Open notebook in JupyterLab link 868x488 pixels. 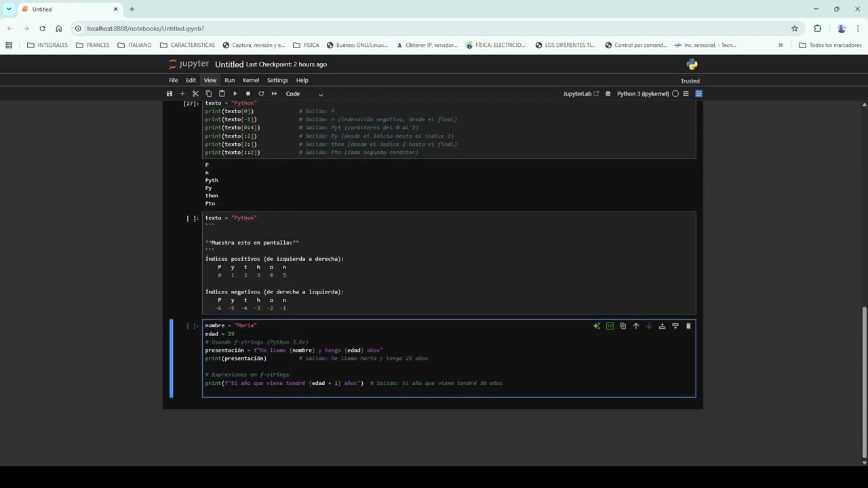pos(581,94)
